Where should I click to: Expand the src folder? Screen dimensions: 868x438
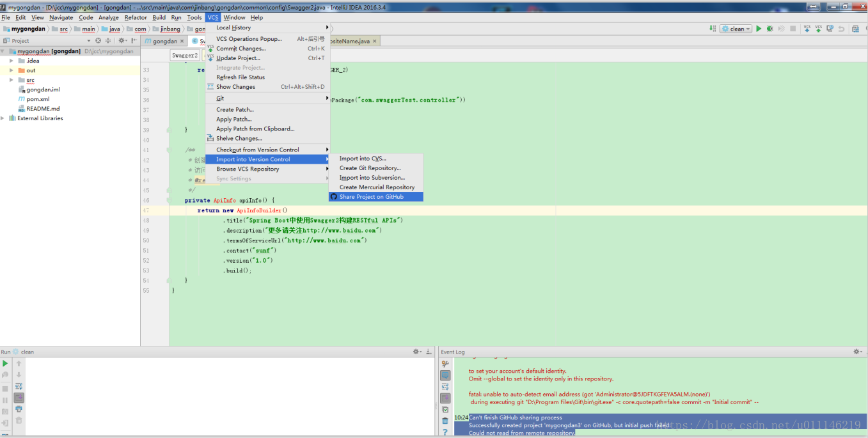tap(12, 80)
